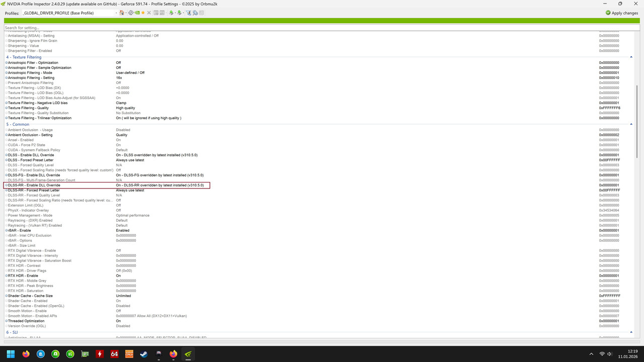The width and height of the screenshot is (644, 362).
Task: Select the Threaded Optimization row
Action: tap(319, 321)
